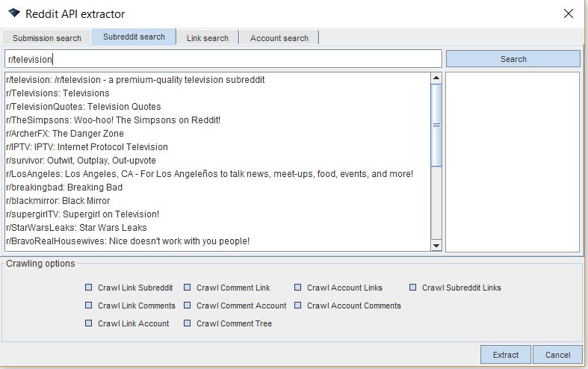Enable Crawl Subreddit Links checkbox
The height and width of the screenshot is (369, 588).
point(413,288)
